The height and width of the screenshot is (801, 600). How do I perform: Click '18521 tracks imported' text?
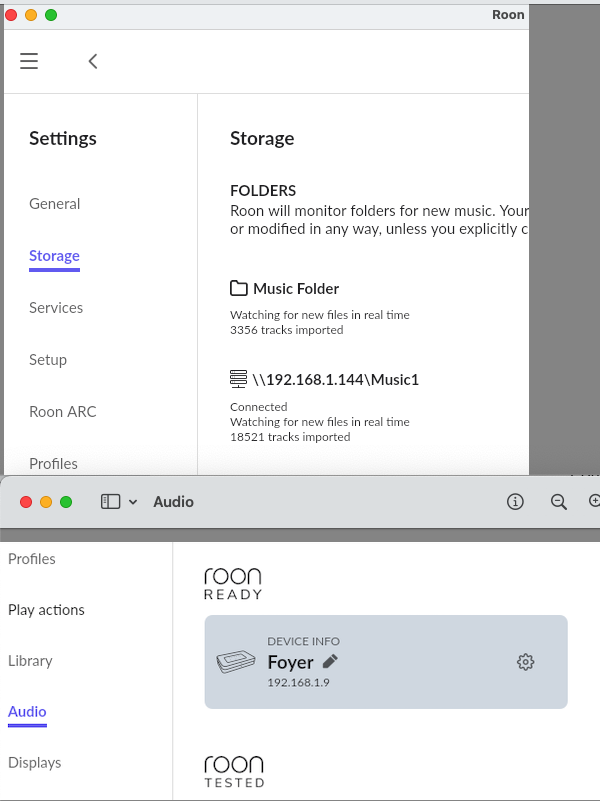(x=290, y=437)
